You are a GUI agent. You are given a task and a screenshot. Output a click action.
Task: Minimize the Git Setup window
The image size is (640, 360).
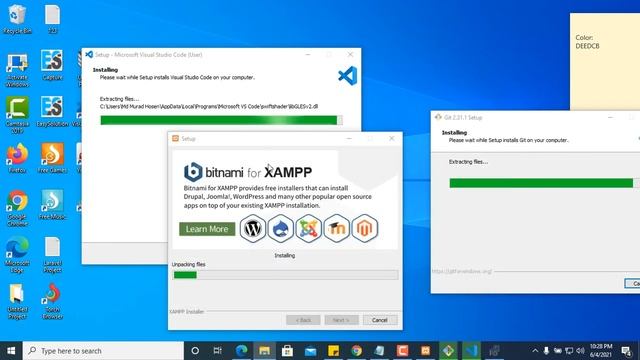click(x=611, y=117)
